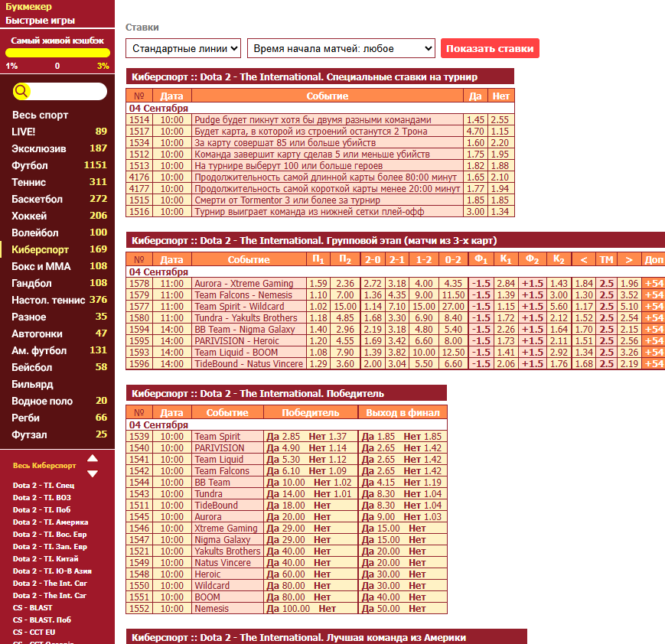Click the down arrow beside Весь Киберспорт

(93, 473)
